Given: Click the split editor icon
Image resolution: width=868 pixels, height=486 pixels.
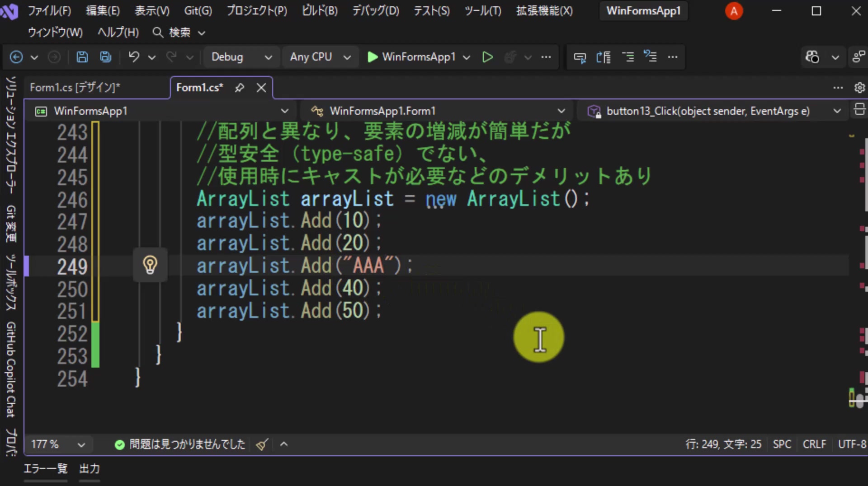Looking at the screenshot, I should [859, 110].
